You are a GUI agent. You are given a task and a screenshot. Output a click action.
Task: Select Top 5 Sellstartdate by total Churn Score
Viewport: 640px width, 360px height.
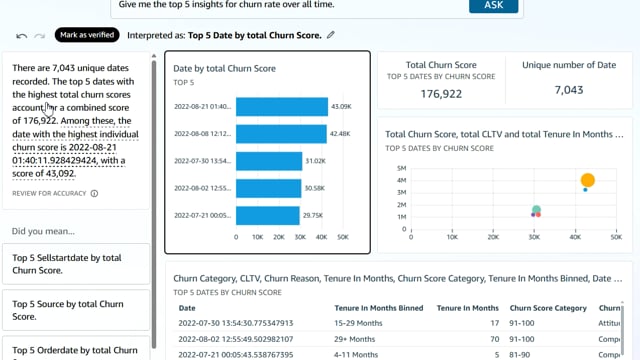tap(76, 264)
